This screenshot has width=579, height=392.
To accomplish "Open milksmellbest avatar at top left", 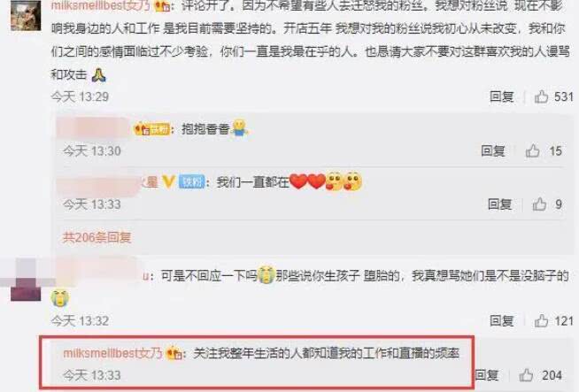I will point(26,15).
